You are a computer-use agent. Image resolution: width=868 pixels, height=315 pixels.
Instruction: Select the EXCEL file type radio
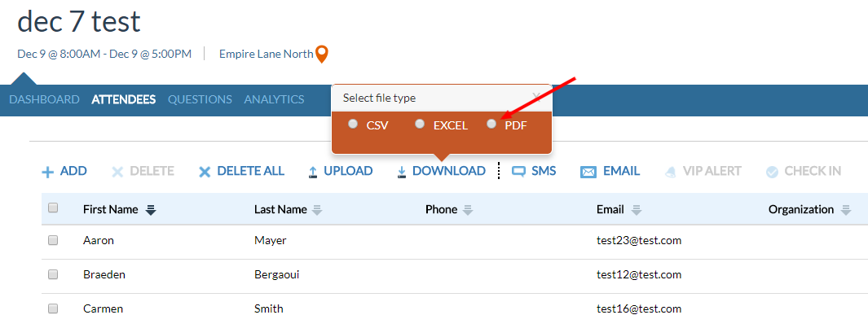(x=421, y=124)
